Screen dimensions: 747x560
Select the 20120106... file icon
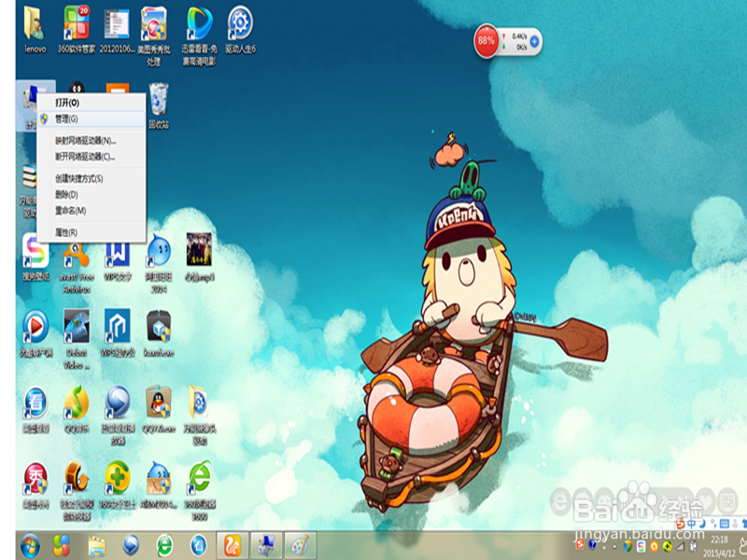[x=118, y=30]
